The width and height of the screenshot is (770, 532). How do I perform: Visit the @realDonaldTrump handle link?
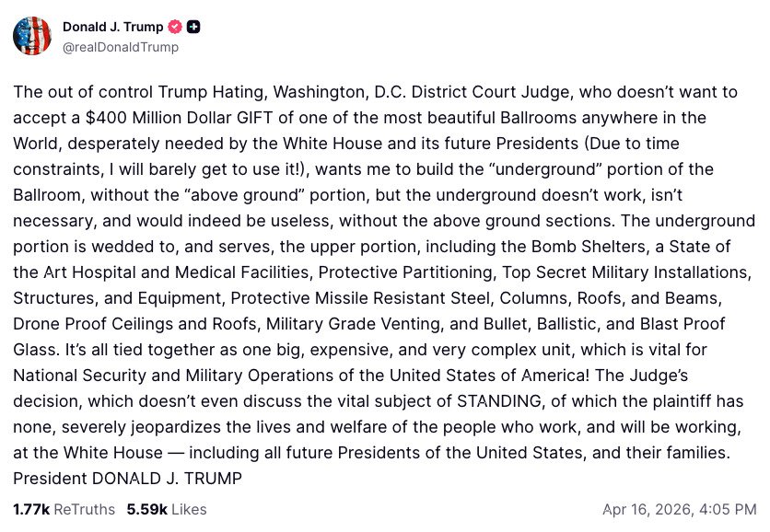tap(121, 47)
